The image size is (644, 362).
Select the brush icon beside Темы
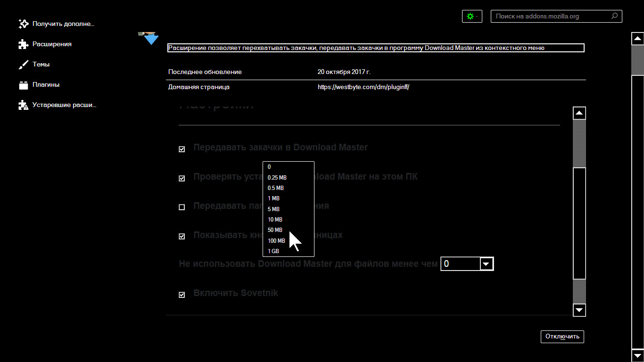pos(24,65)
